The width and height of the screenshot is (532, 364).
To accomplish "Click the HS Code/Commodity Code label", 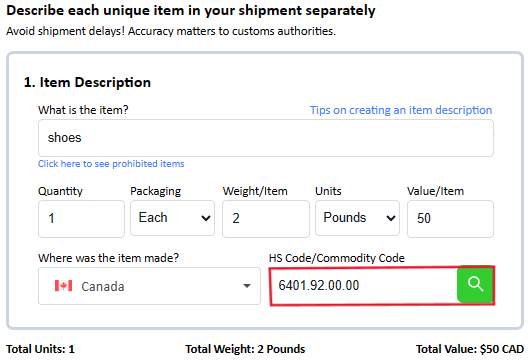I will click(337, 258).
